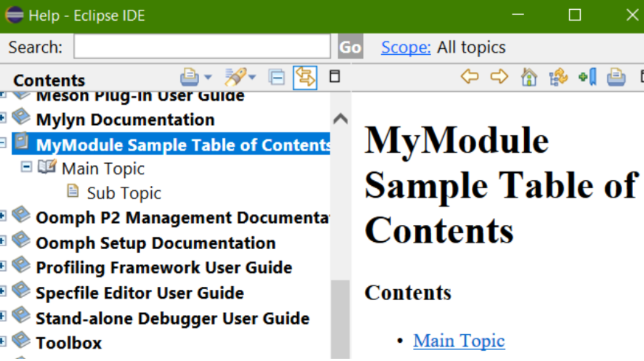Click the Sub Topic page icon
Image resolution: width=644 pixels, height=361 pixels.
(x=73, y=192)
